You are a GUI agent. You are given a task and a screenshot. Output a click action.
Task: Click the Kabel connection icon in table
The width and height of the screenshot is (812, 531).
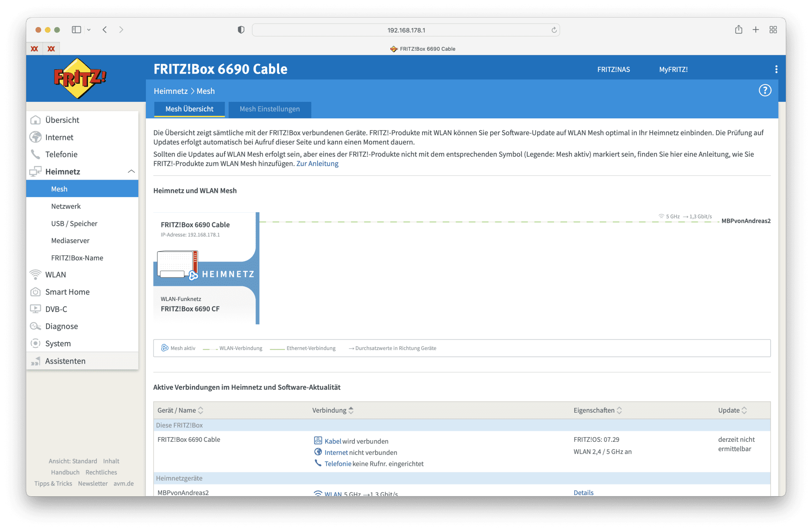[318, 441]
